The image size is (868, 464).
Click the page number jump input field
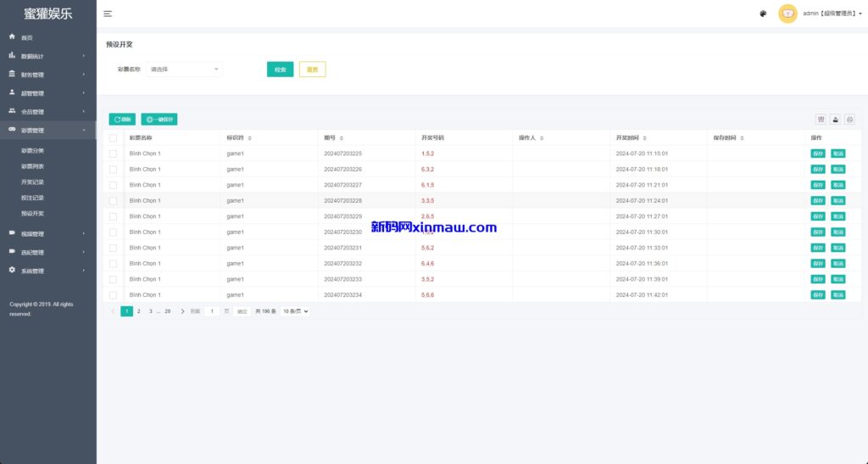212,311
